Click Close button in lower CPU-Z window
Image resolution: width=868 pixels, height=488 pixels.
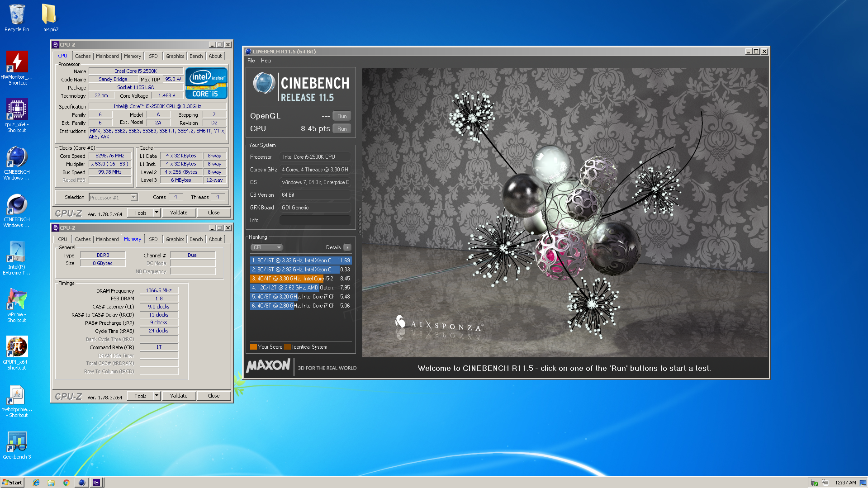[213, 396]
